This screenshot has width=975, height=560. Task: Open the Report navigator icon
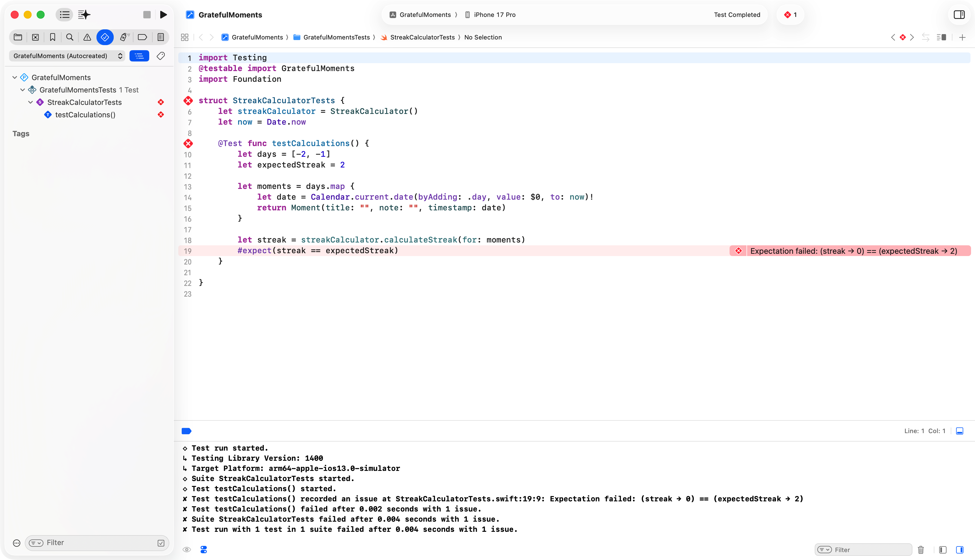161,37
